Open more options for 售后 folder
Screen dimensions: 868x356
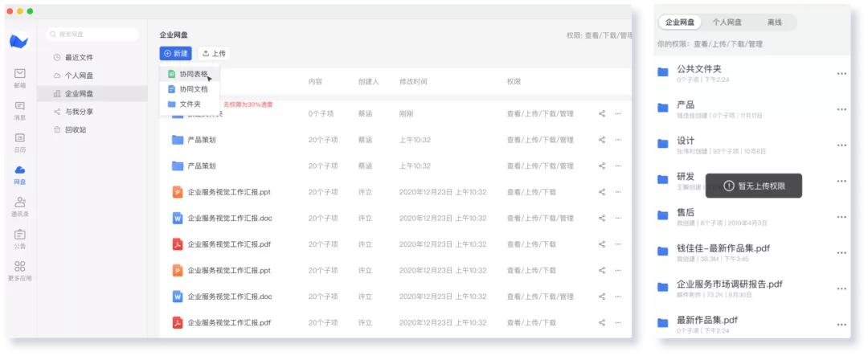pyautogui.click(x=841, y=217)
